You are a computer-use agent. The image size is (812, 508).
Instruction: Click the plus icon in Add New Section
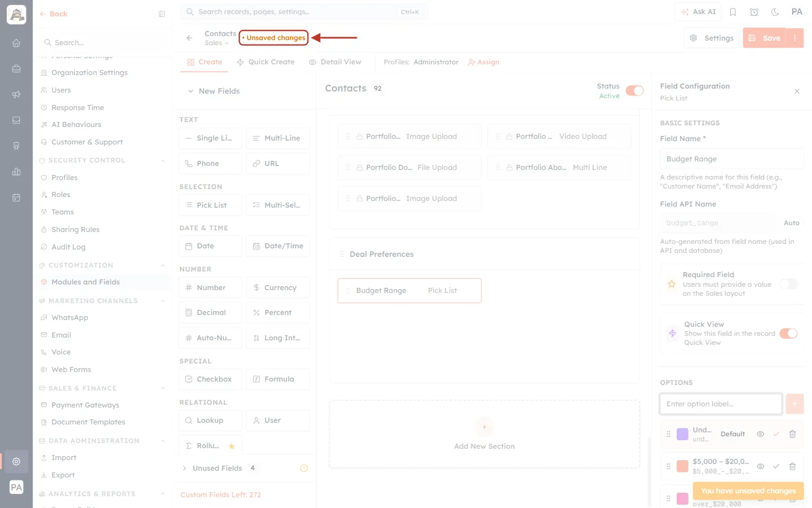[x=484, y=427]
